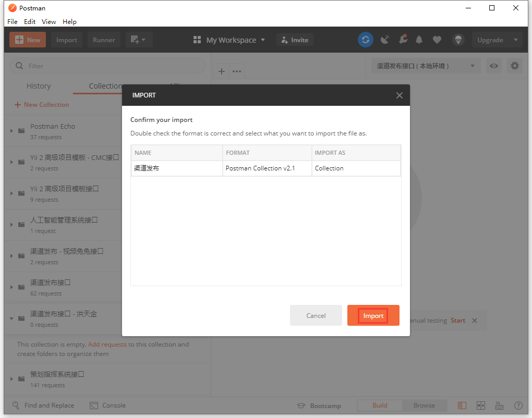
Task: Expand the My Workspace dropdown
Action: (x=229, y=40)
